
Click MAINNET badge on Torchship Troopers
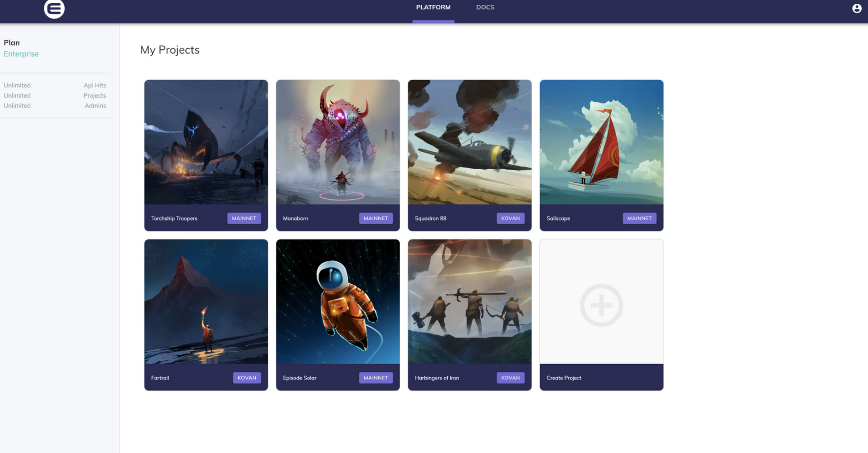click(x=244, y=218)
